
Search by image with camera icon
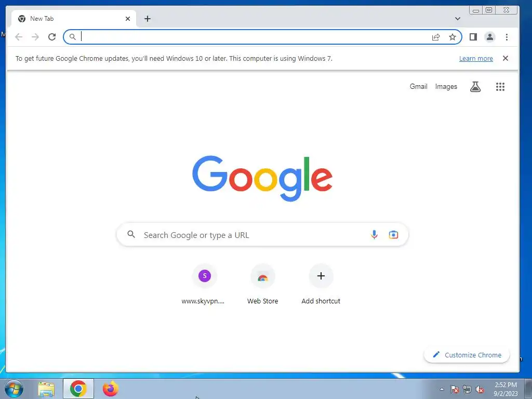394,235
